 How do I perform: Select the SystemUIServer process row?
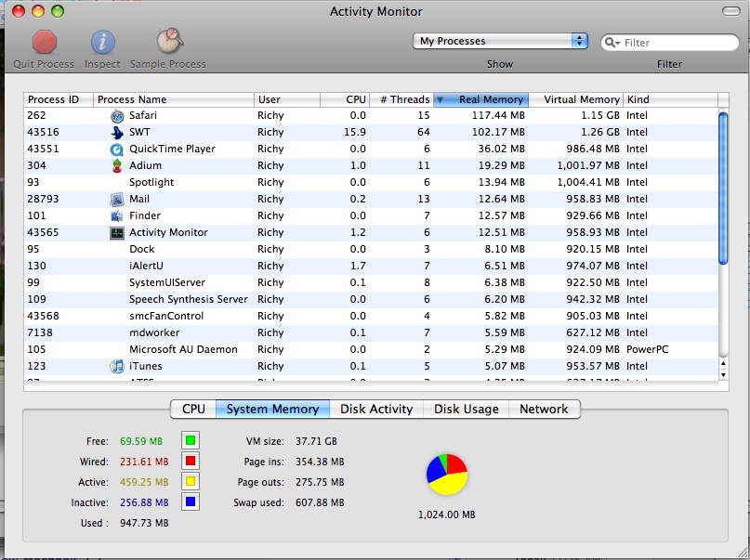tap(371, 283)
